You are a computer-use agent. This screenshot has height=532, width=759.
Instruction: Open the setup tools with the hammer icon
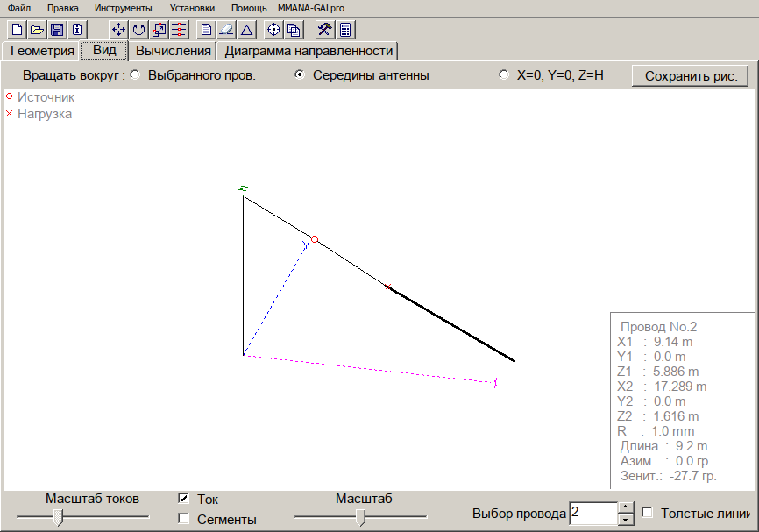[x=323, y=29]
